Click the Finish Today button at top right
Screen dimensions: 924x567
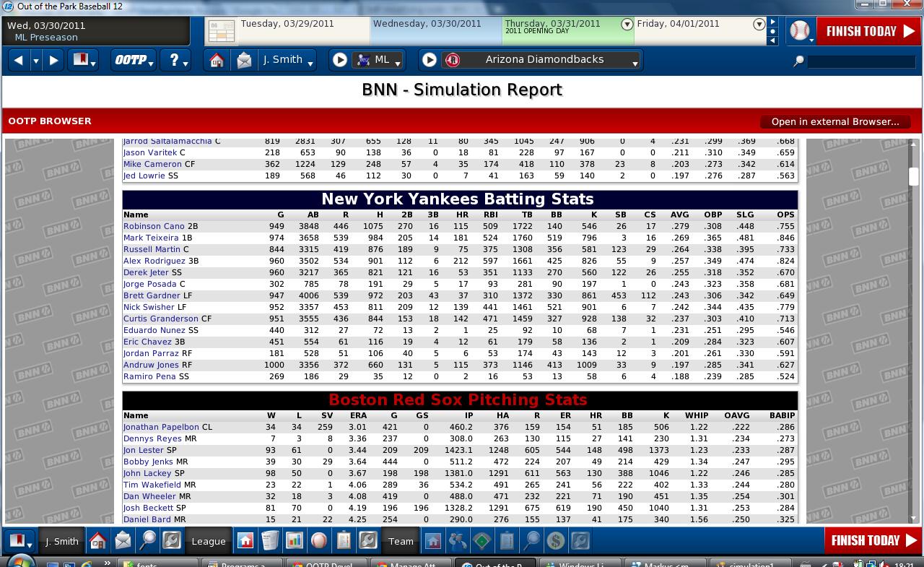point(868,31)
